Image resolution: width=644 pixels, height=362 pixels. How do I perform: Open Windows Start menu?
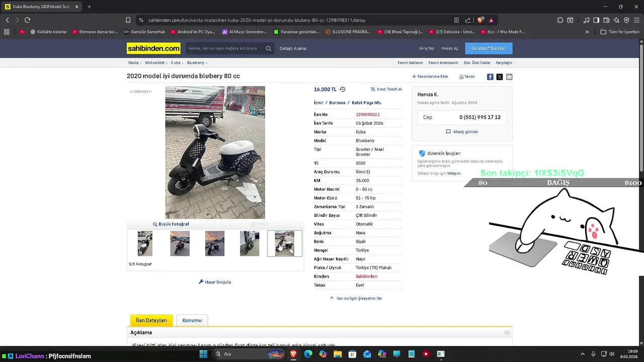pos(203,354)
